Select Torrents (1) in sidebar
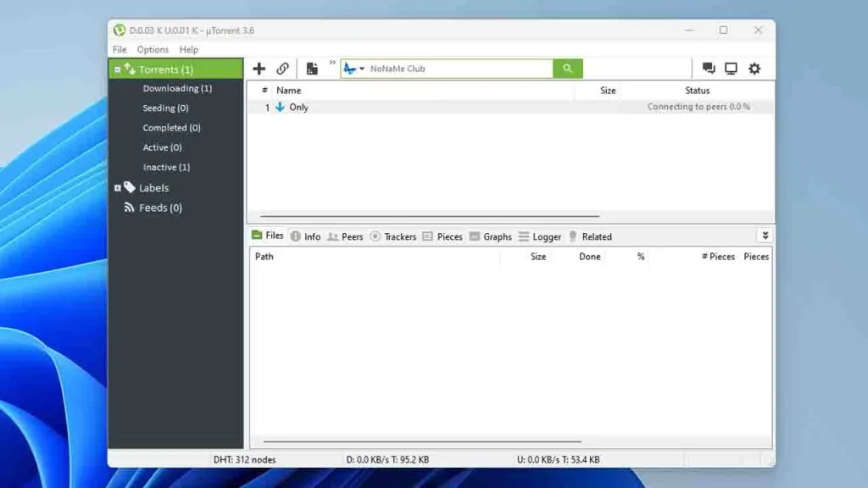Viewport: 868px width, 488px height. pos(175,69)
